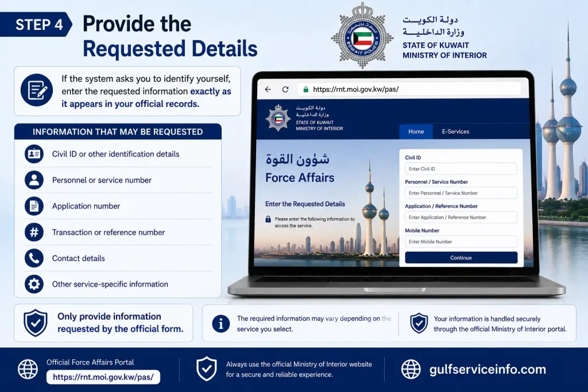Click the address bar URL rnt.moi.gov.kw/pas/
Viewport: 588px width, 392px height.
pos(355,89)
